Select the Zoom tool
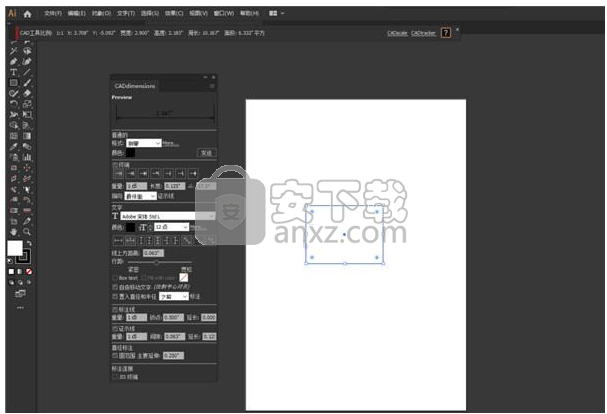 [x=27, y=232]
